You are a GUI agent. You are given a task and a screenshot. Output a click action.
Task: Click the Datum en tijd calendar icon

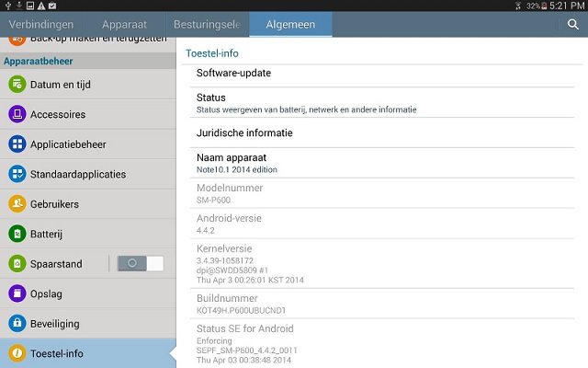(x=17, y=84)
